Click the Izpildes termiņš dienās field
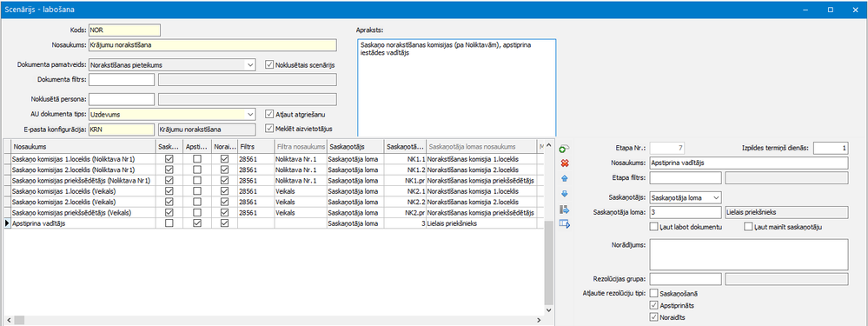Image resolution: width=868 pixels, height=326 pixels. (x=831, y=148)
